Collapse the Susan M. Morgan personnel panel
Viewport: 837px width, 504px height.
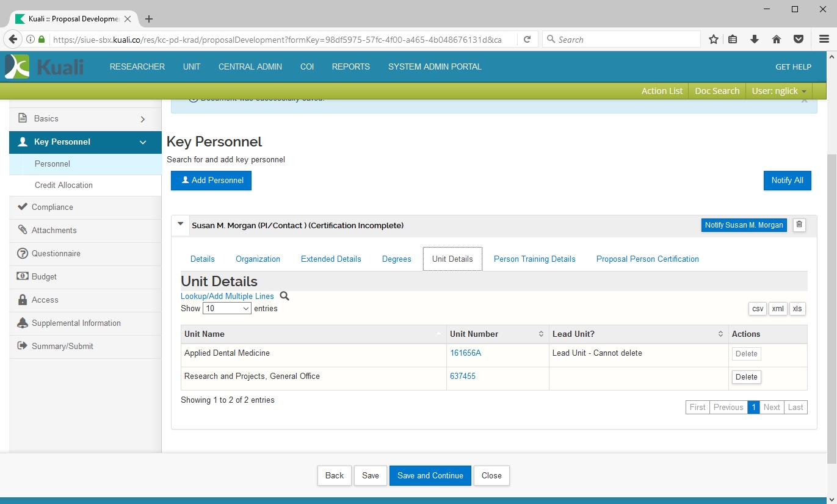point(180,225)
